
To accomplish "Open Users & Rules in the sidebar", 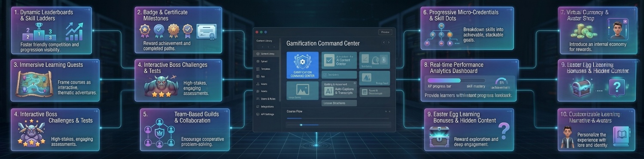I will tap(265, 99).
